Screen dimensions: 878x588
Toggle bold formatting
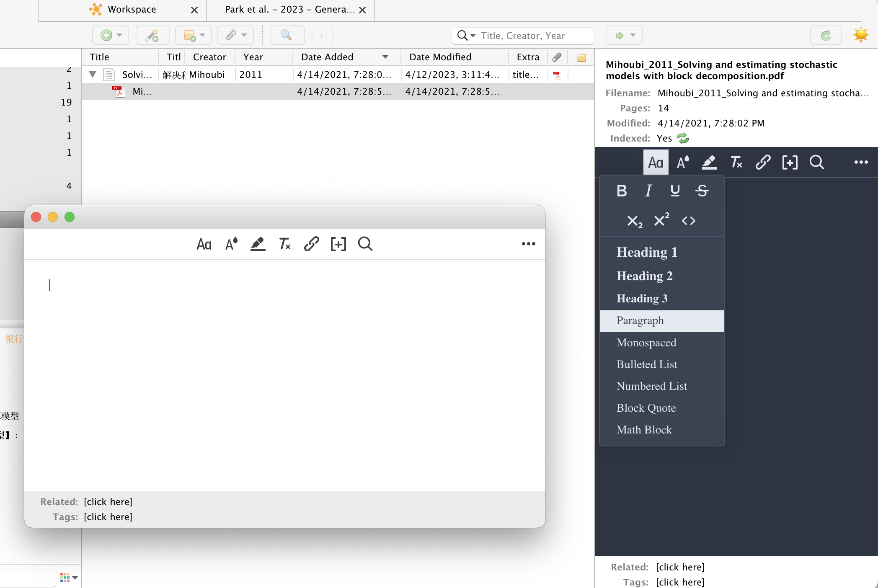[x=622, y=191]
